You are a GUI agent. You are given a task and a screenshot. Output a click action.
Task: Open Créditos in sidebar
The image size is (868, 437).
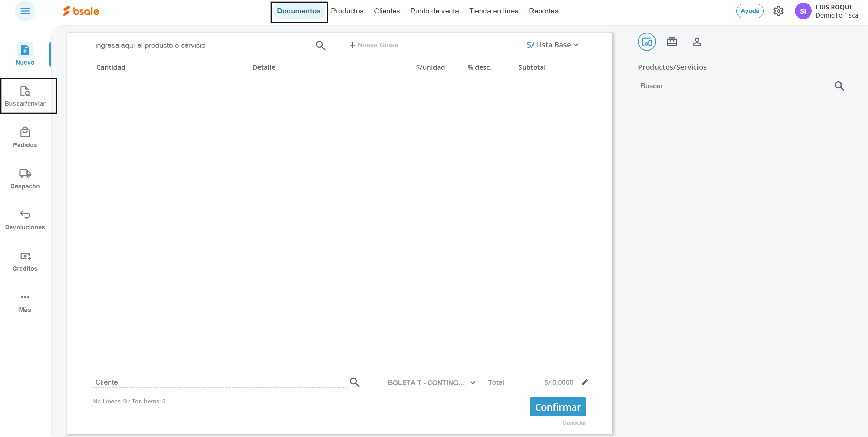[x=25, y=261]
